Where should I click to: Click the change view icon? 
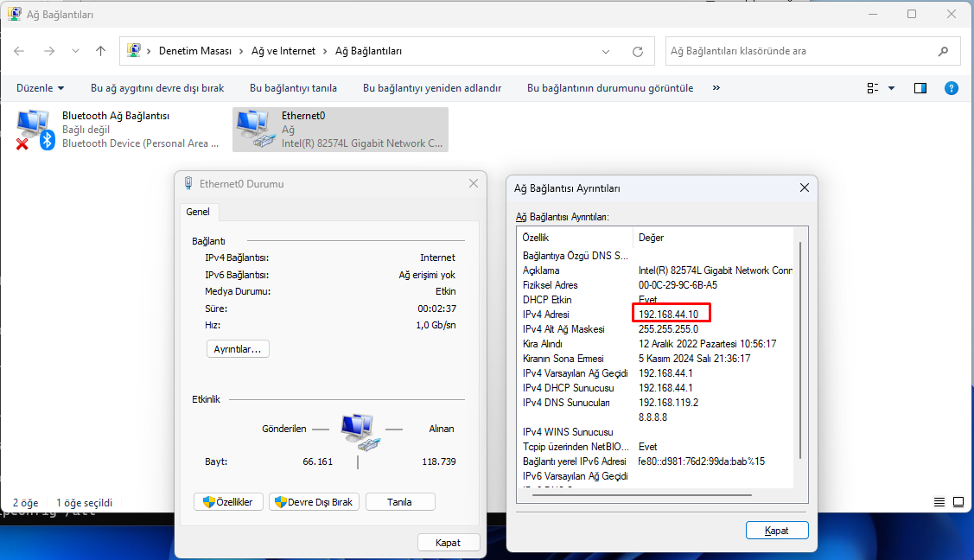point(873,88)
